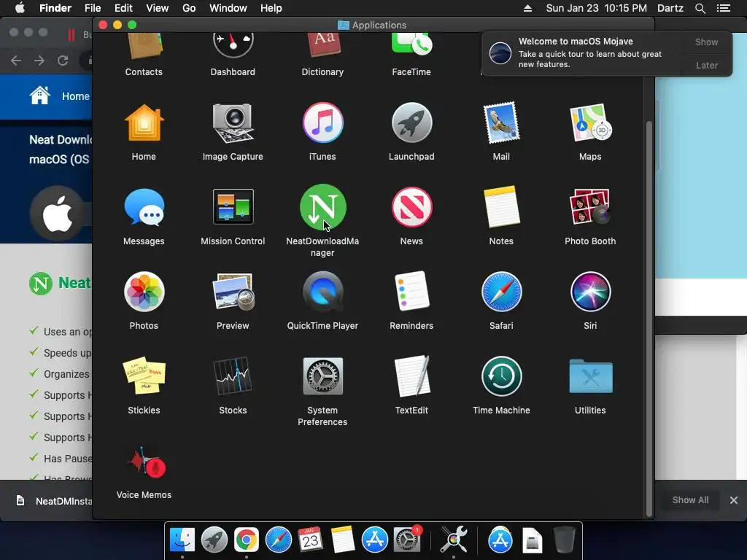This screenshot has height=560, width=747.
Task: Open the Voice Memos app icon
Action: (x=145, y=462)
